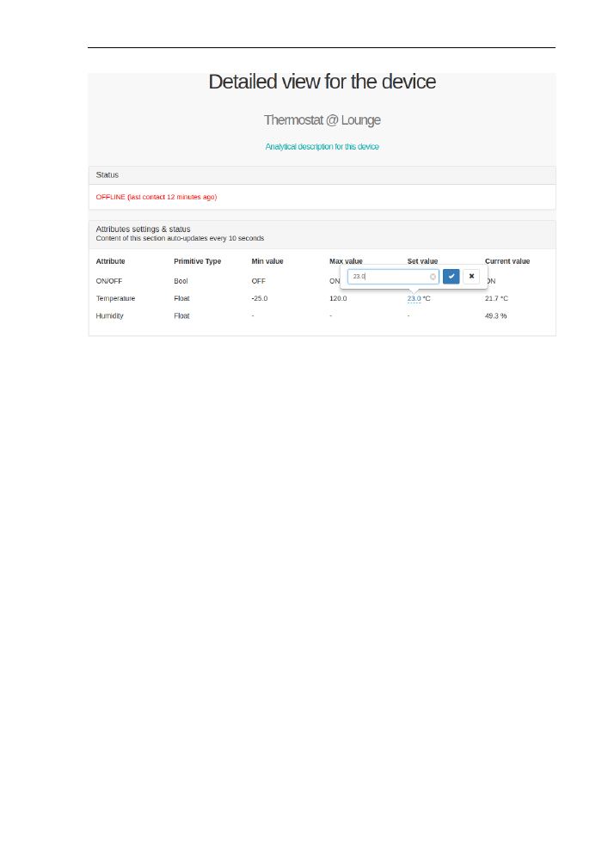
Task: Click the Current value column header
Action: pos(507,261)
